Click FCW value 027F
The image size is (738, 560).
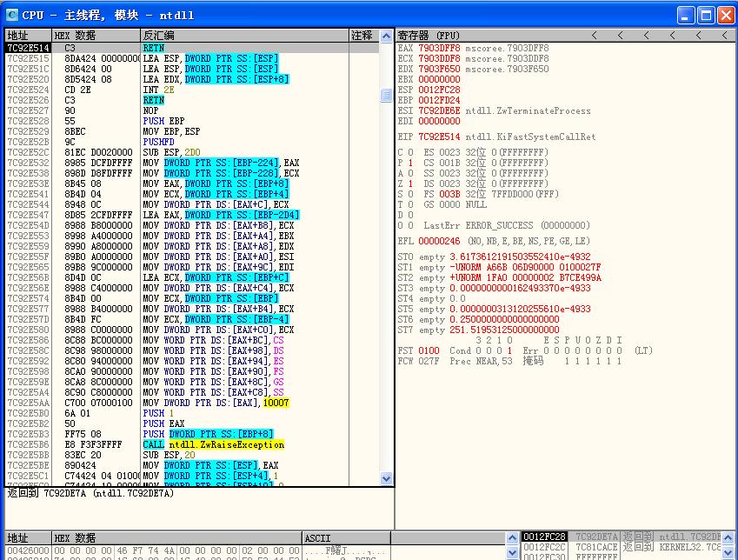[x=429, y=361]
